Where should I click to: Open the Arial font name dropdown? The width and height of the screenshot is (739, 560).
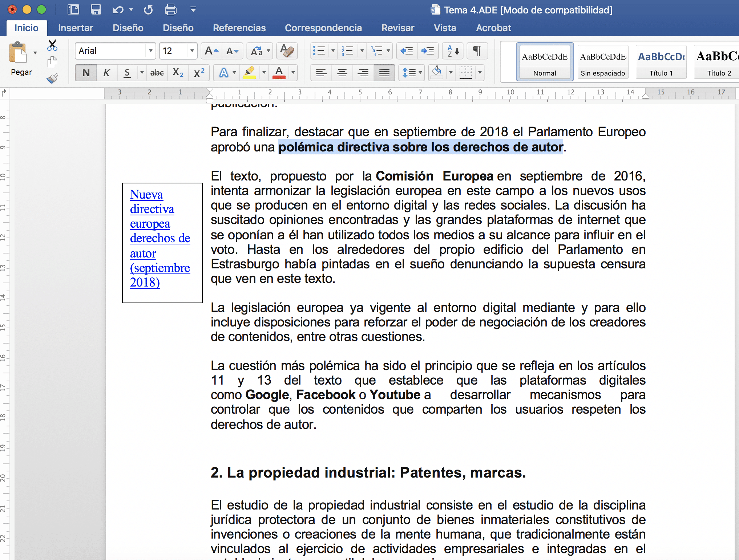tap(151, 51)
